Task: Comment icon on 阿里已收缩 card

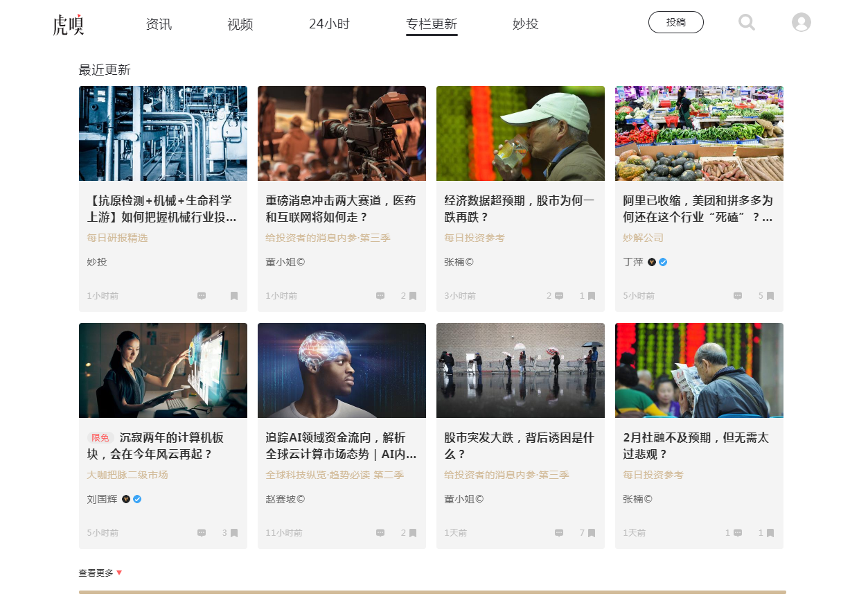Action: point(738,296)
